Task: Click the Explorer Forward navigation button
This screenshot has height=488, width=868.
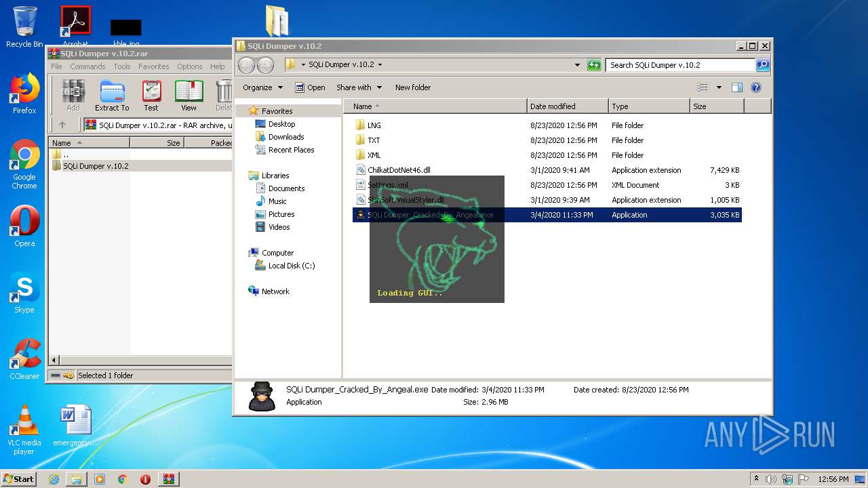Action: point(265,65)
